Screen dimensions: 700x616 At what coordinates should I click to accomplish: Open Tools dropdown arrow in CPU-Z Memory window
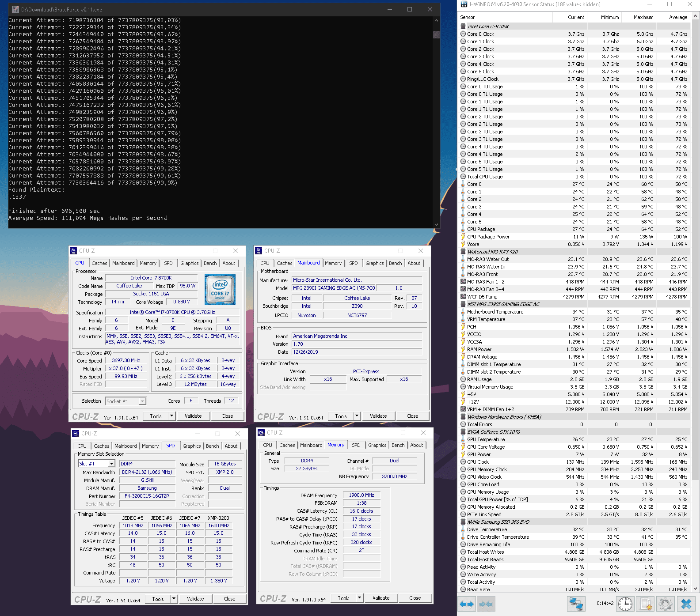tap(360, 598)
